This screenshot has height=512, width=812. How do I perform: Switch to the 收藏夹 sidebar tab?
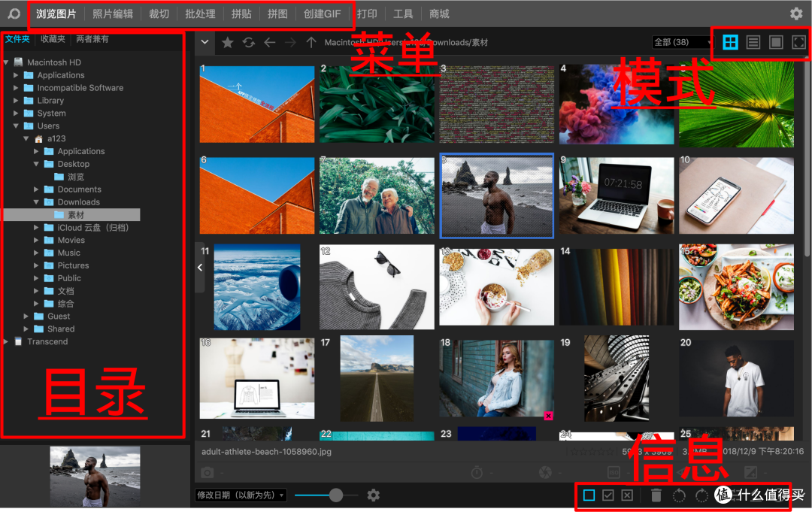(x=53, y=39)
